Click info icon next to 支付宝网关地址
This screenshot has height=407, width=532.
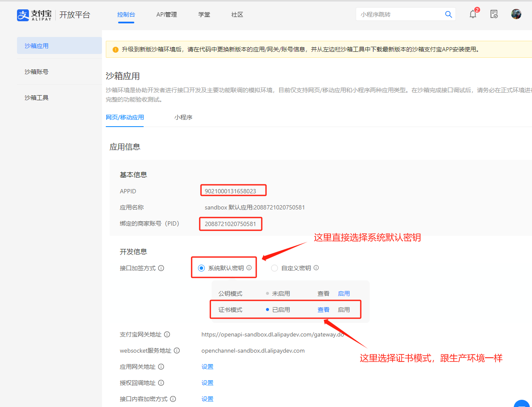(167, 334)
